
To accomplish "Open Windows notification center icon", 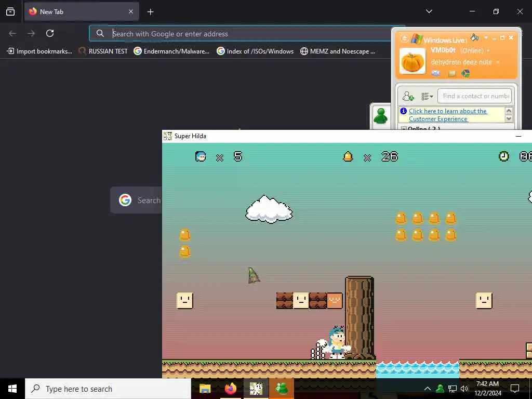I will pos(515,389).
